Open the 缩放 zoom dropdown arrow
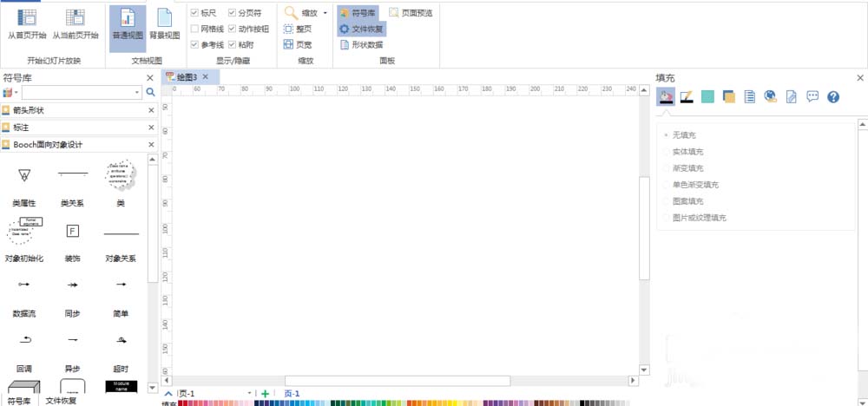 (x=325, y=13)
